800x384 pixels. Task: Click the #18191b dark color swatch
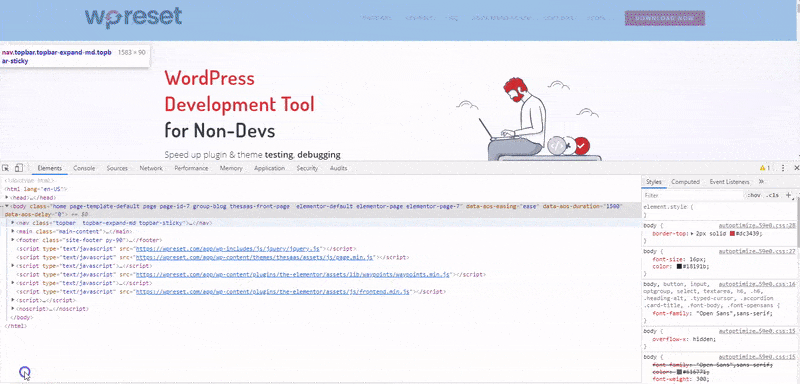(680, 266)
